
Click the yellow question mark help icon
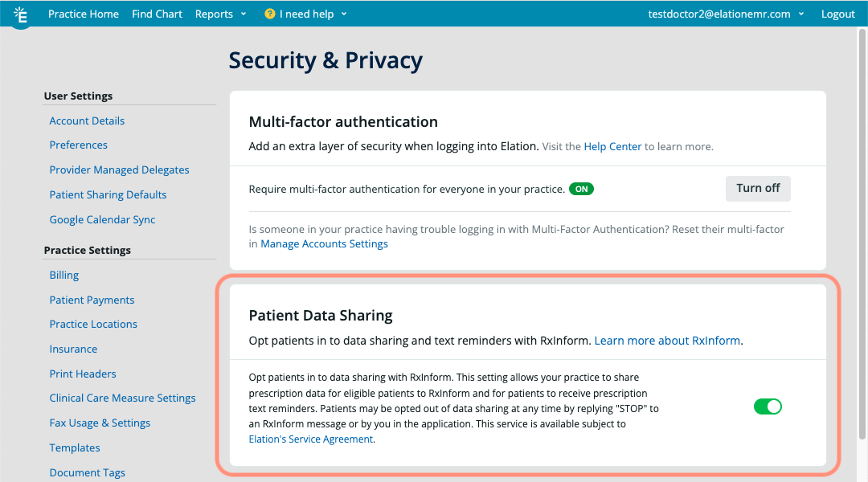point(269,14)
